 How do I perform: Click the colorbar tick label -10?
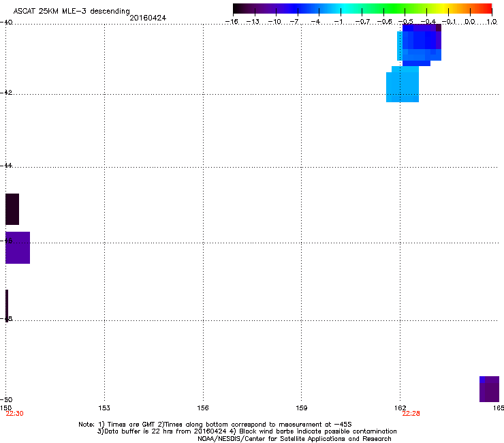(274, 22)
